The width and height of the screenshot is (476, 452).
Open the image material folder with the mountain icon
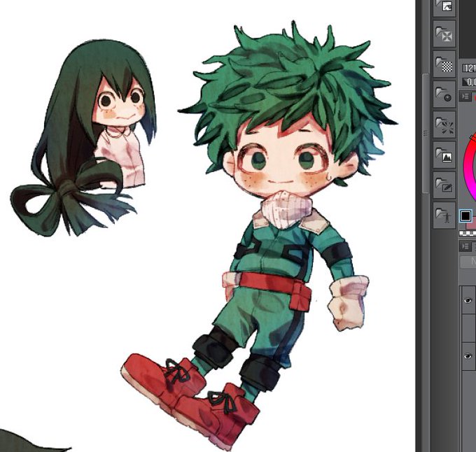444,155
